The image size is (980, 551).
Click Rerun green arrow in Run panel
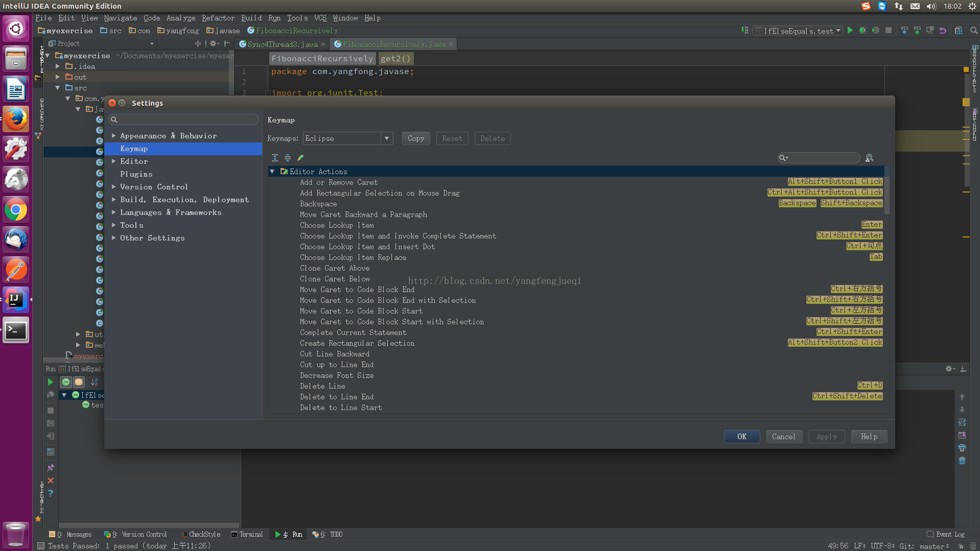click(x=50, y=382)
